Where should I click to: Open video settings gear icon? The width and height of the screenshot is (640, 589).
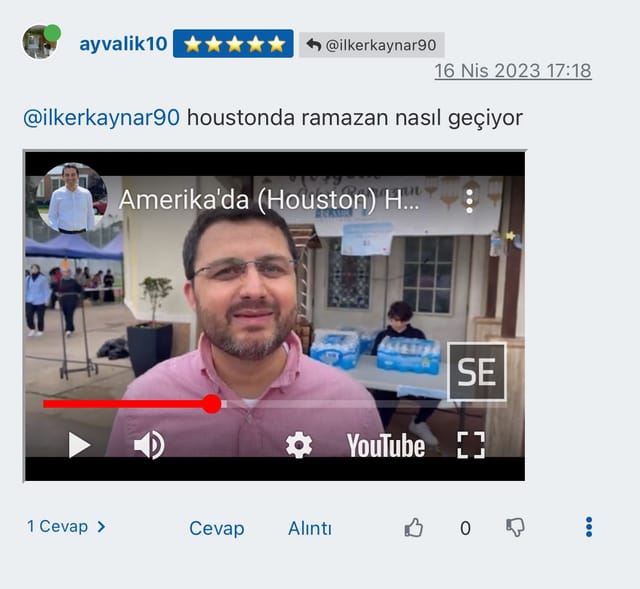tap(299, 445)
